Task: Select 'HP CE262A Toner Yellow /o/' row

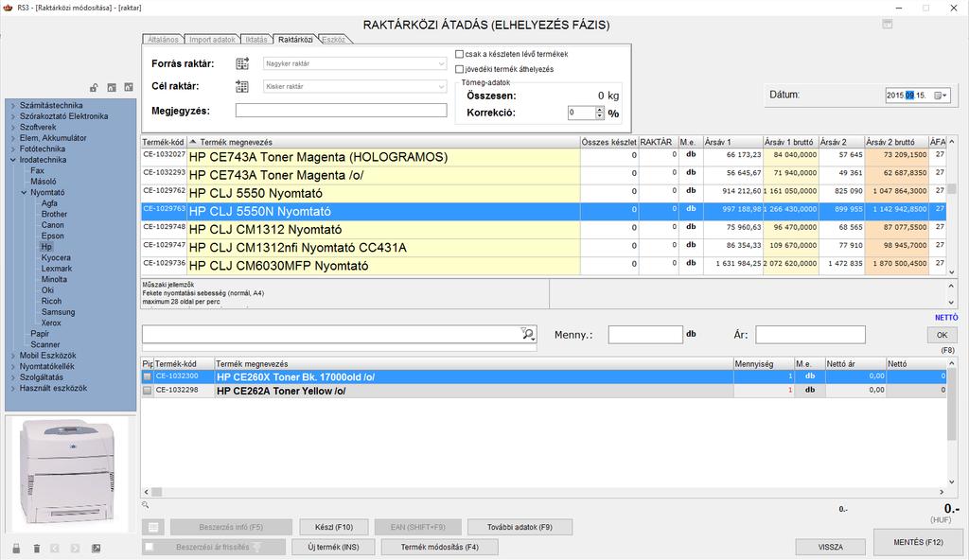Action: click(544, 391)
